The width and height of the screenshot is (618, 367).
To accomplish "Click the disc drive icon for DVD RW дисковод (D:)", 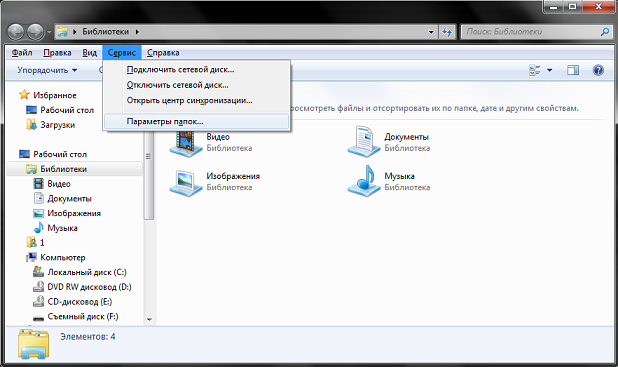I will 38,287.
